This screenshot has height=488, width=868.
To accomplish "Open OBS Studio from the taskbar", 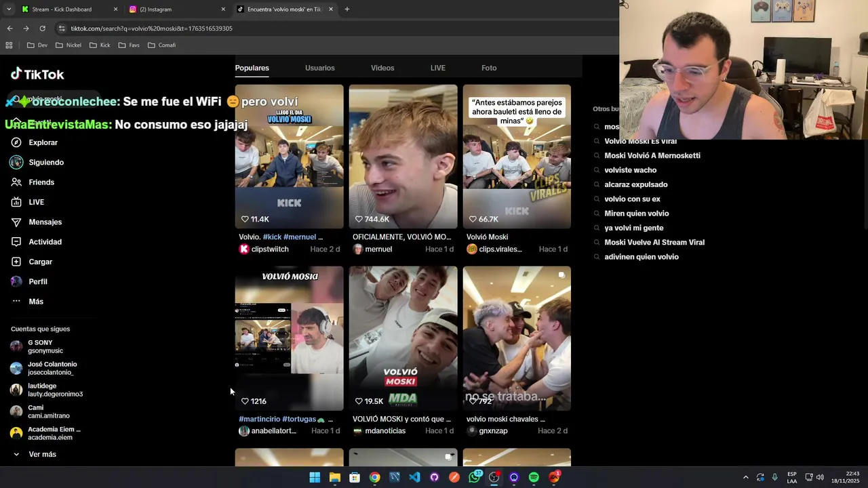I will tap(494, 477).
